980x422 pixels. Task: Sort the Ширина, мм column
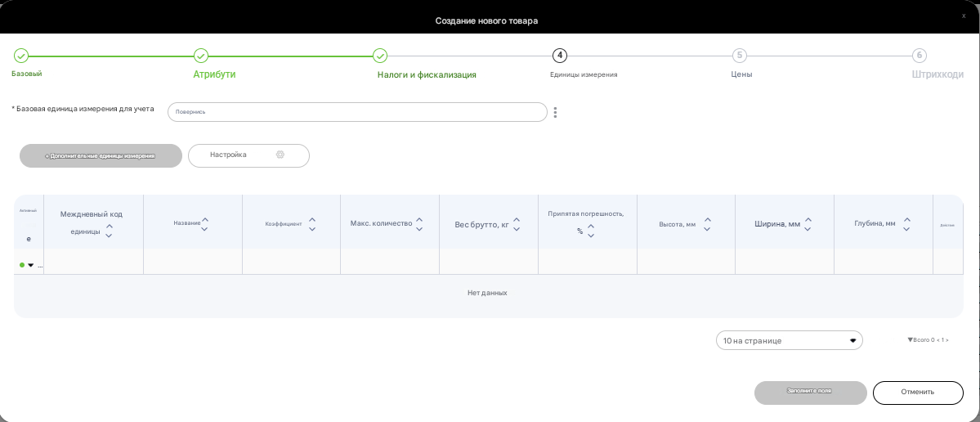click(808, 224)
